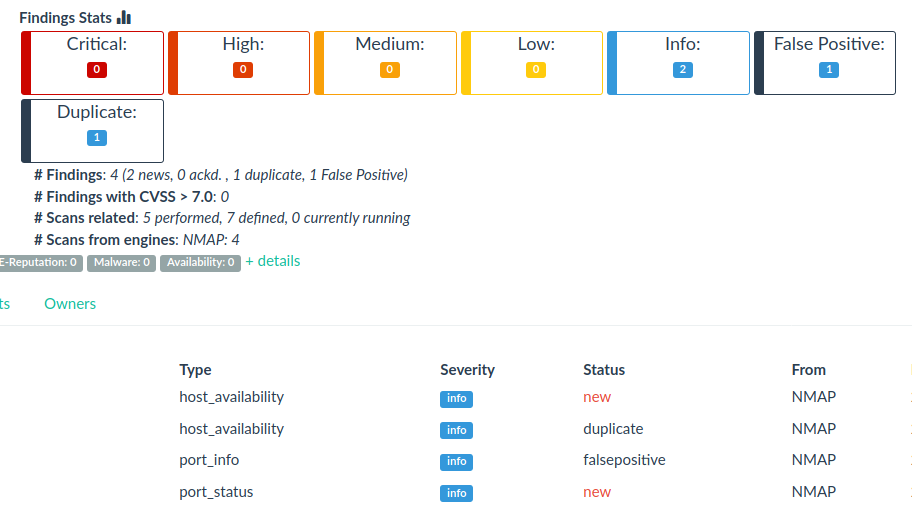Click the Info count badge showing 2
The width and height of the screenshot is (912, 520).
tap(683, 70)
